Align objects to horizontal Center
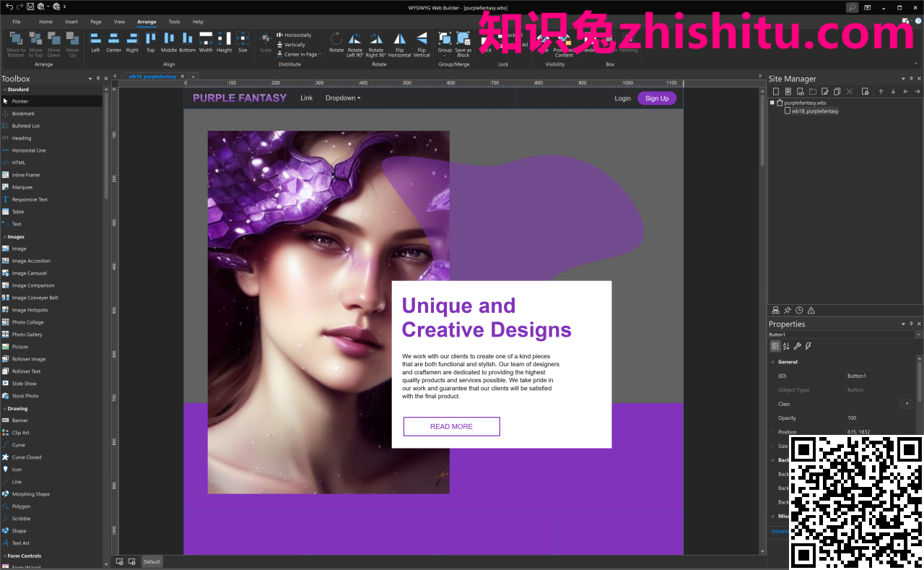This screenshot has height=570, width=924. 114,41
